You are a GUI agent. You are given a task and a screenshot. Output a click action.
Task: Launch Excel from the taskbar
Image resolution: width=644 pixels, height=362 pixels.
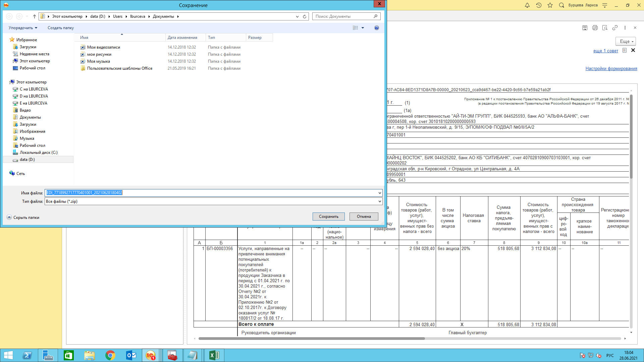[x=214, y=355]
